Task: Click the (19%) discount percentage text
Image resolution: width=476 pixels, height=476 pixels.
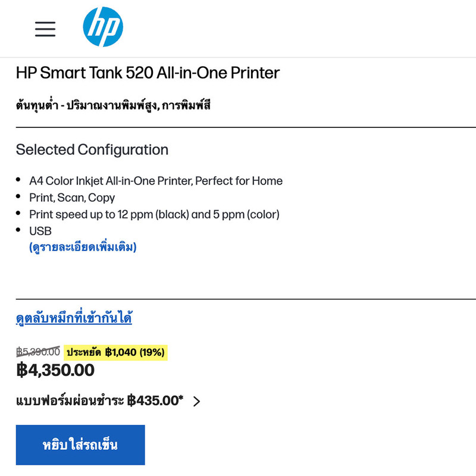Action: [152, 352]
